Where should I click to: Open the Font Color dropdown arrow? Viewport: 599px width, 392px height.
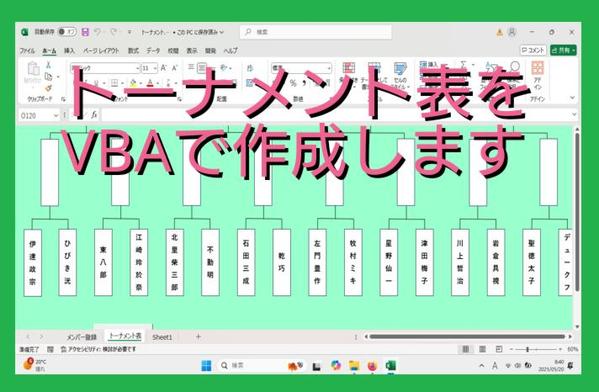pos(158,83)
